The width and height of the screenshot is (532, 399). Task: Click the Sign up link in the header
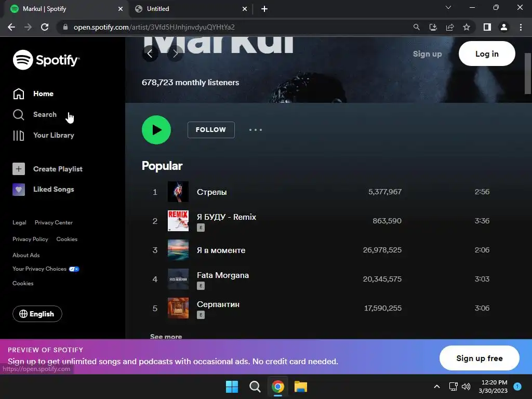point(427,54)
